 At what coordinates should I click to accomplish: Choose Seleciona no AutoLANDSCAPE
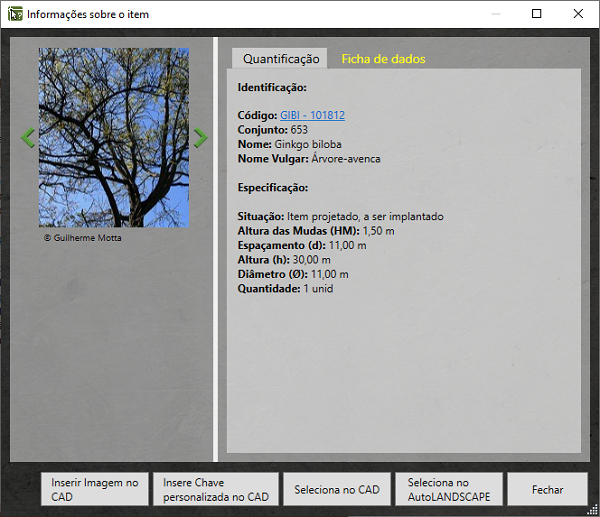449,490
